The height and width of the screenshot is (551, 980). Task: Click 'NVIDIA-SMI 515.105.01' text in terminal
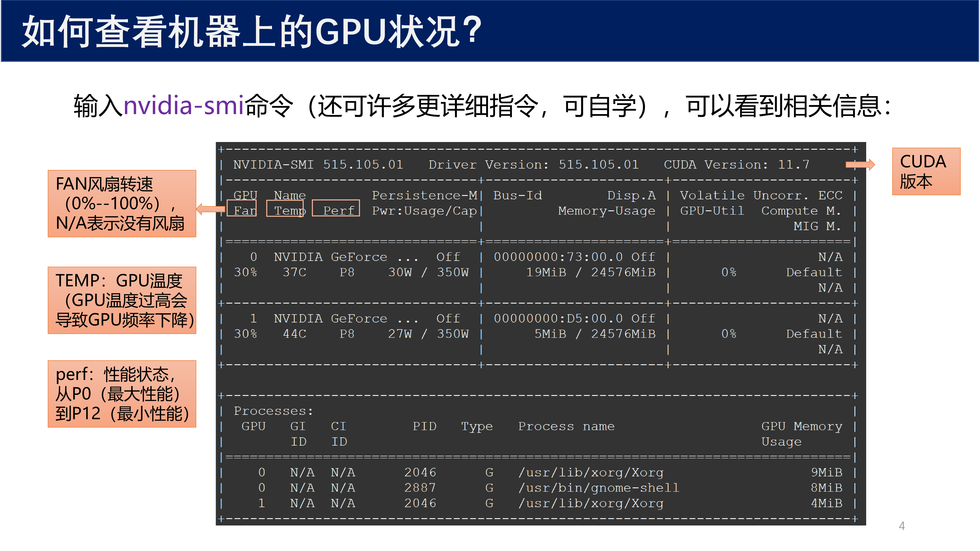pyautogui.click(x=318, y=165)
